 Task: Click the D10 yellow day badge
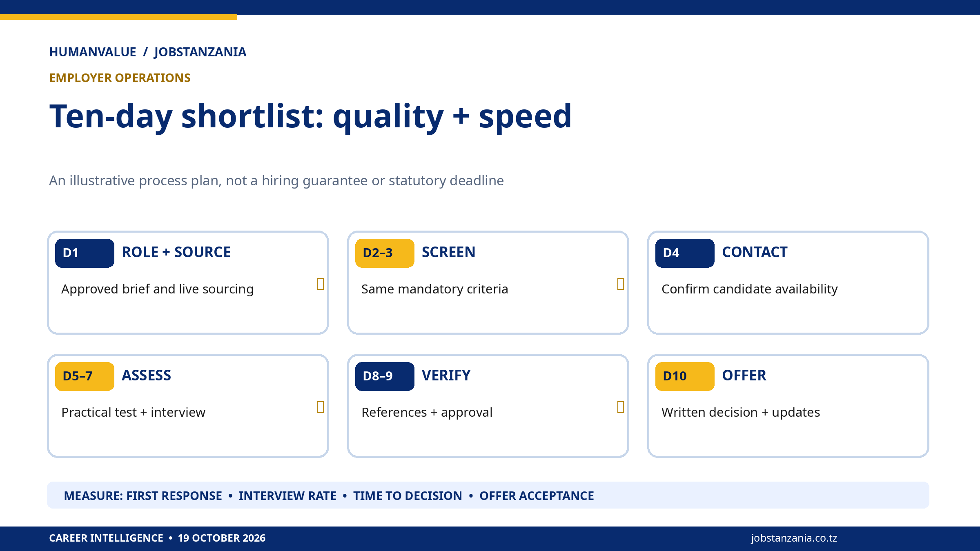(x=685, y=376)
